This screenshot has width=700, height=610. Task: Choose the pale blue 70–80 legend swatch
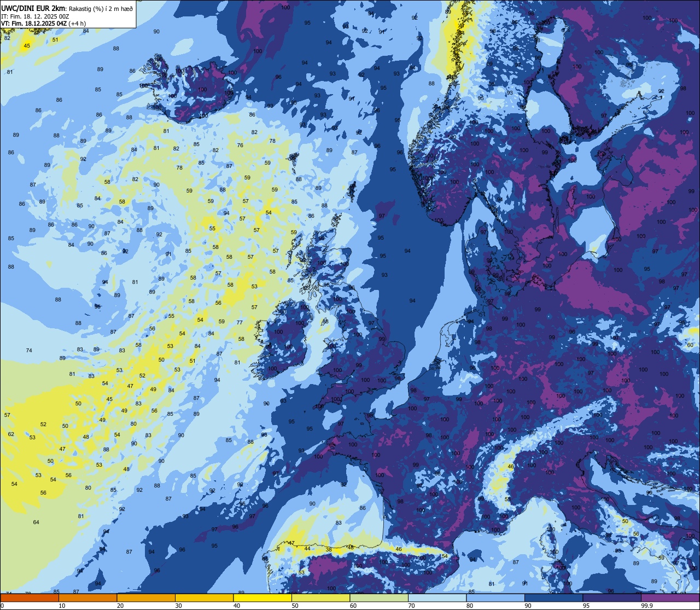[437, 597]
